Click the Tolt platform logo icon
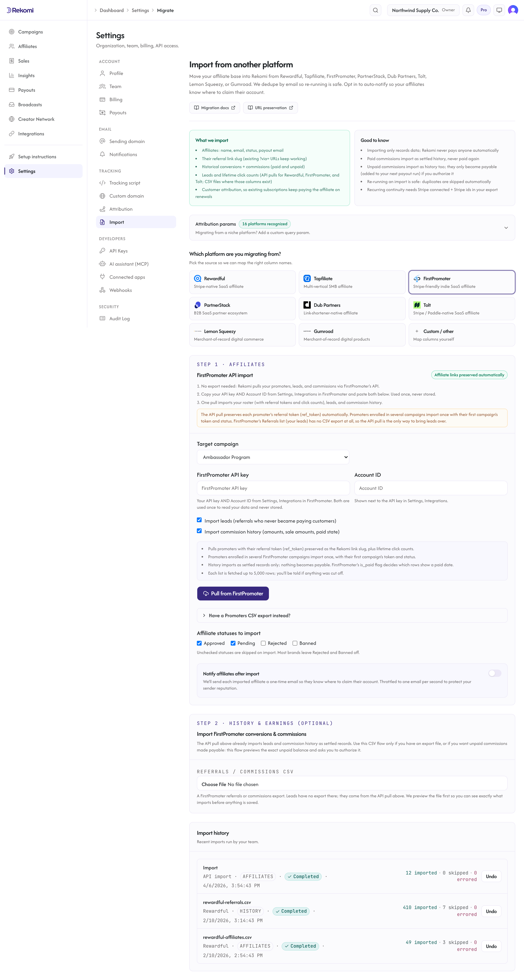The height and width of the screenshot is (980, 524). pos(417,305)
